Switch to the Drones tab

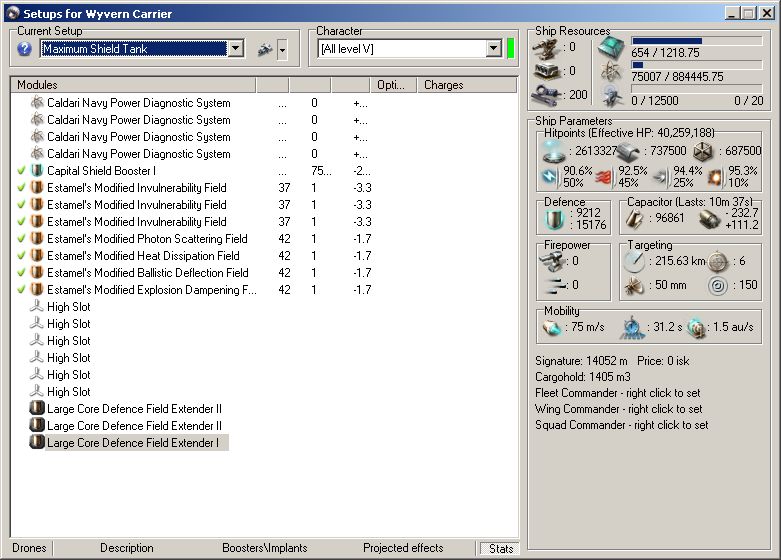click(x=29, y=548)
